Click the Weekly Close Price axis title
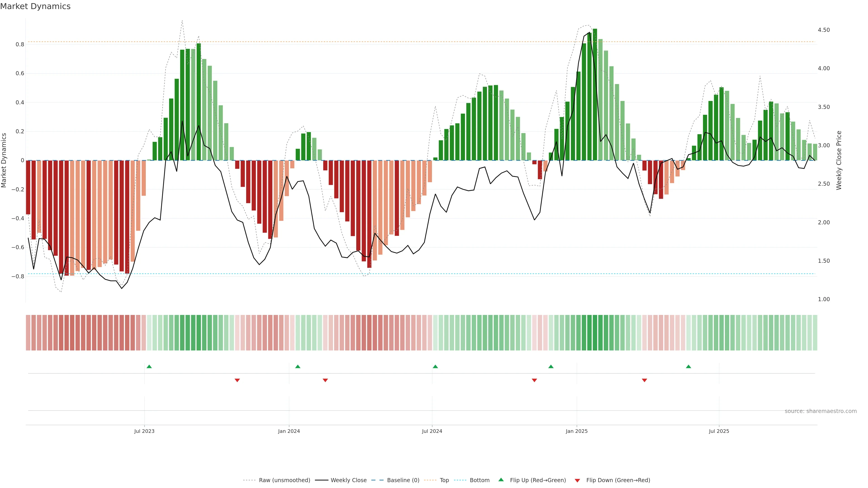The height and width of the screenshot is (488, 868). click(839, 160)
